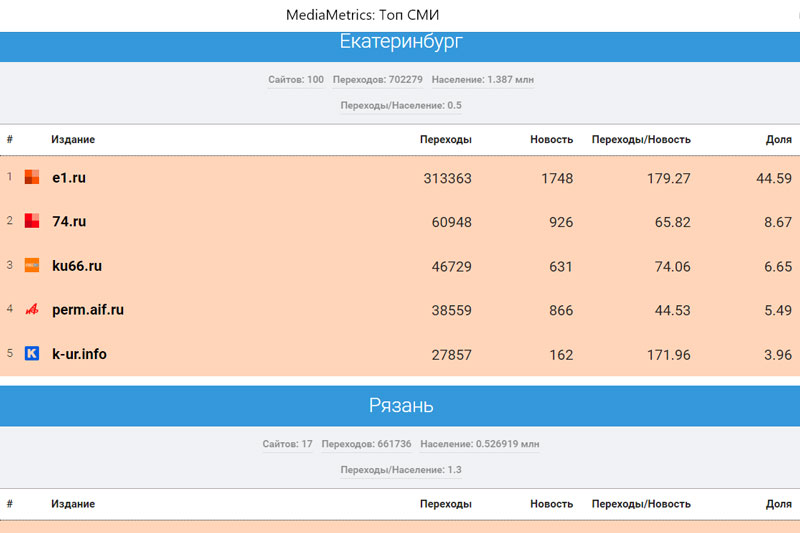This screenshot has height=533, width=800.
Task: Select the Екатеринбург city header
Action: 401,41
